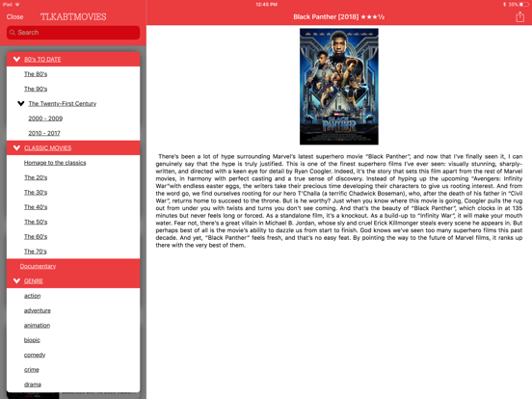Open the 80's TO DATE category
The image size is (532, 399).
click(42, 60)
